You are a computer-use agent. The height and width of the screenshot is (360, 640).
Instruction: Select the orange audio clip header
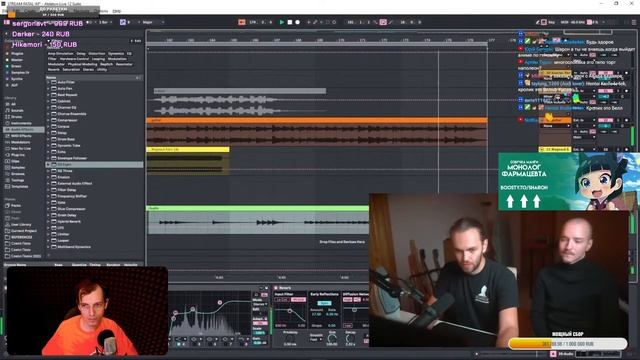click(x=317, y=120)
